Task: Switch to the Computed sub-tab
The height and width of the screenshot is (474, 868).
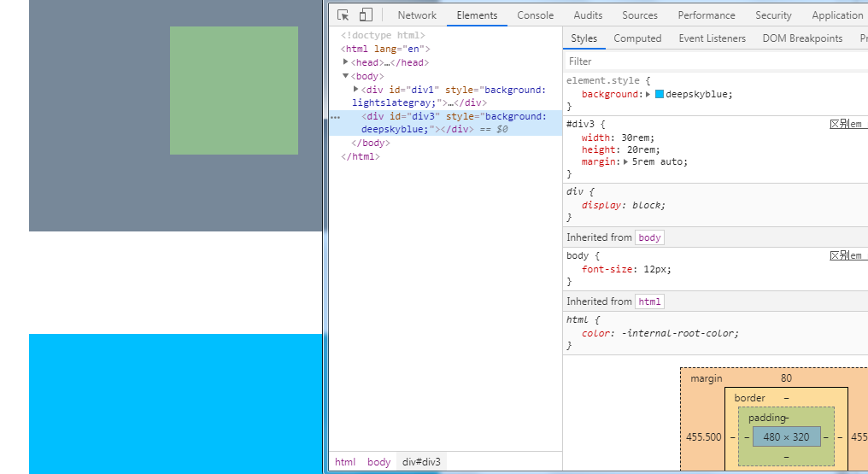Action: (637, 38)
